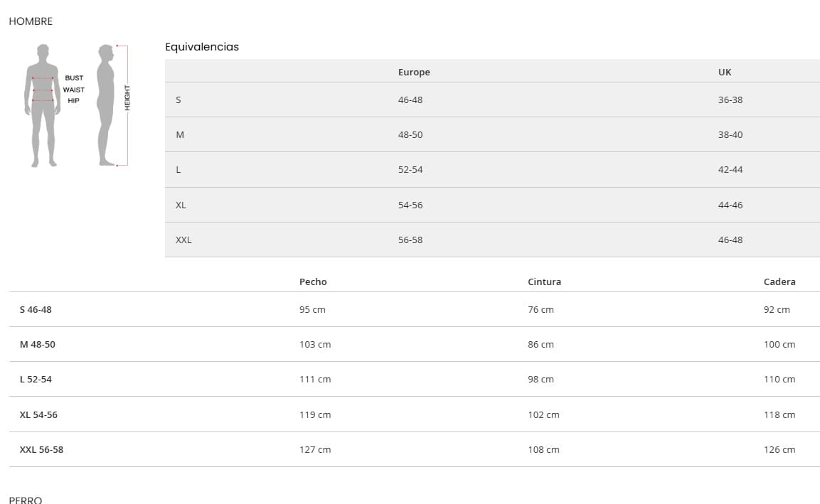Click the XXL row in Equivalencias table

click(x=183, y=240)
